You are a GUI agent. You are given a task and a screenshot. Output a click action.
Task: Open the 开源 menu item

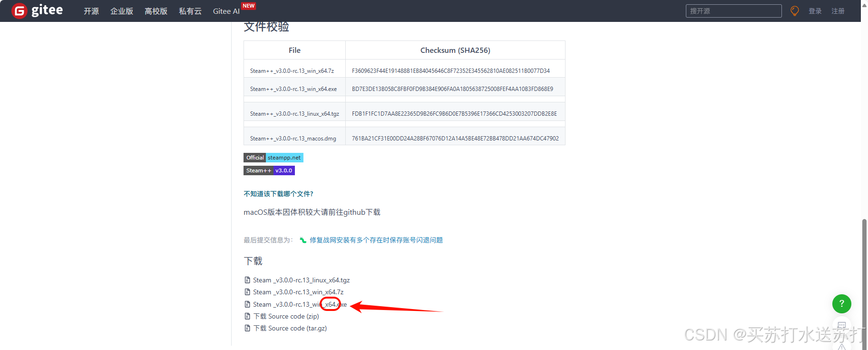(x=91, y=11)
